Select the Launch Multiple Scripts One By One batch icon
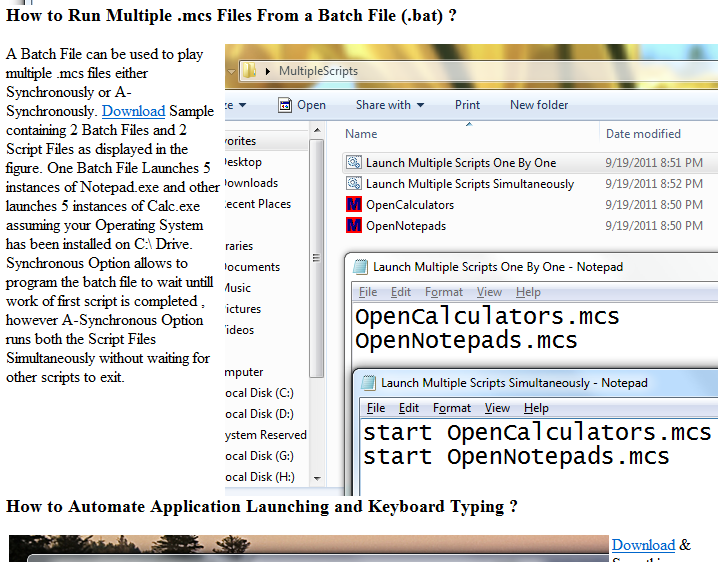The image size is (720, 562). (x=353, y=163)
